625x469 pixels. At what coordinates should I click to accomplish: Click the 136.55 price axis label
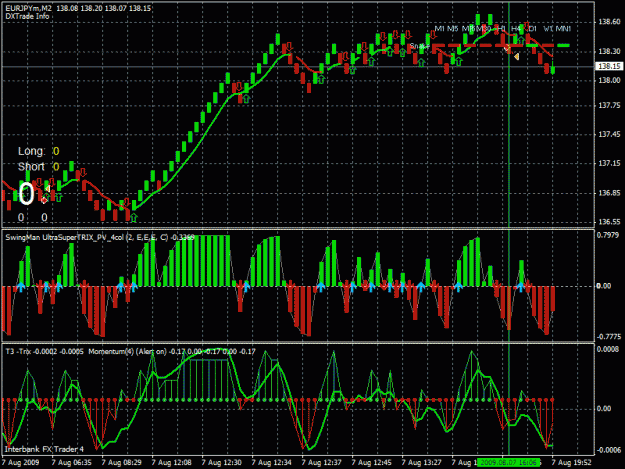coord(609,222)
